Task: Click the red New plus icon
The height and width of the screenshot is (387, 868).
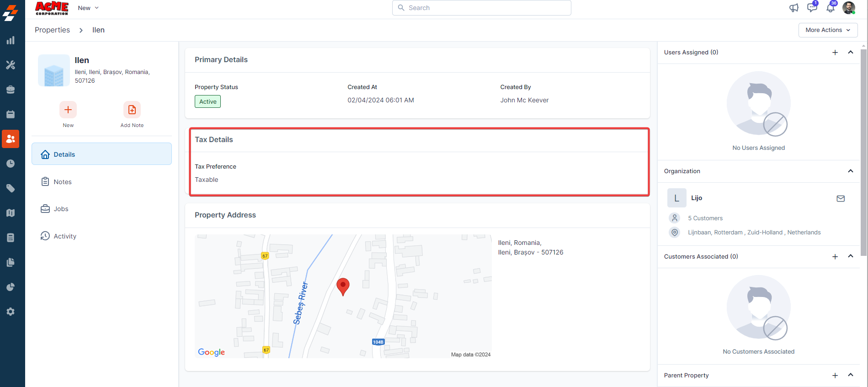Action: [x=68, y=110]
